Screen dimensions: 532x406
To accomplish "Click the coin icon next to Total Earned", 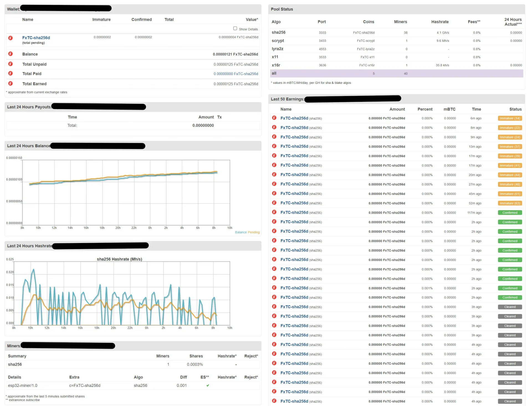I will coord(11,84).
